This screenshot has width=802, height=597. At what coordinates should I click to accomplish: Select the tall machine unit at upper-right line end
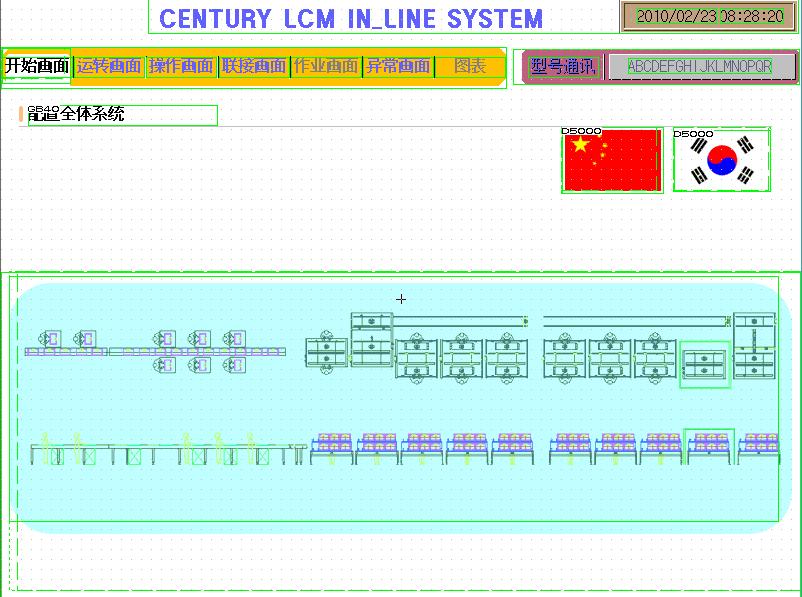point(754,345)
